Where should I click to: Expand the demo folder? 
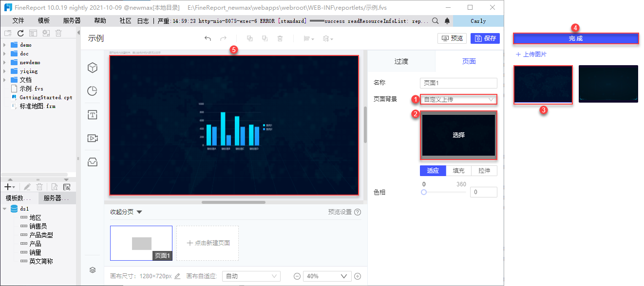(x=4, y=45)
